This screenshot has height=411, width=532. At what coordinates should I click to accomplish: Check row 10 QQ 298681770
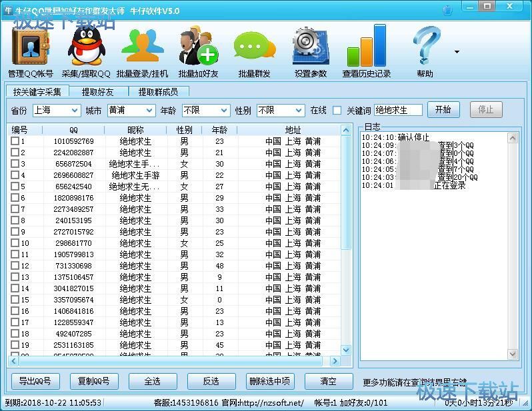coord(15,242)
